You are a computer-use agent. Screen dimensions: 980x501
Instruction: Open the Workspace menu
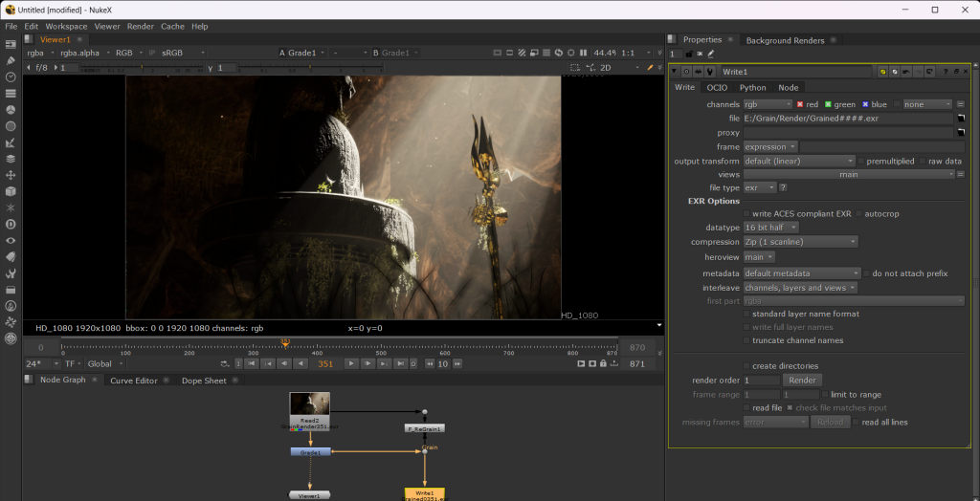[66, 26]
